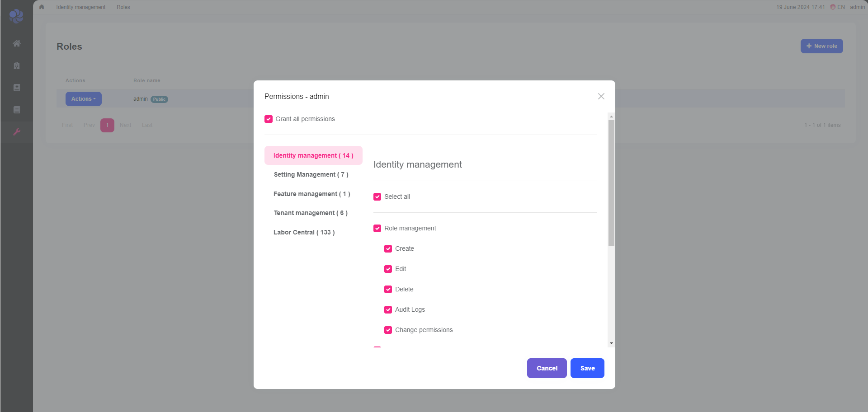The width and height of the screenshot is (868, 412).
Task: Click the app logo in the sidebar
Action: [x=16, y=16]
